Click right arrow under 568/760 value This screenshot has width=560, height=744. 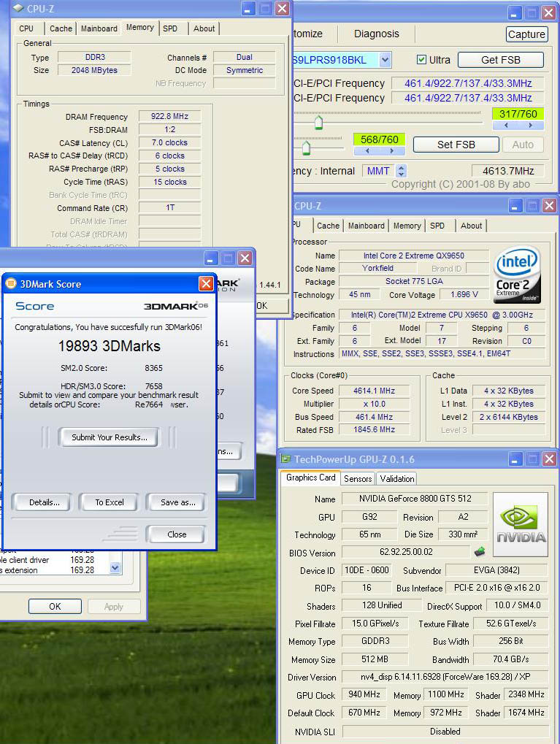pos(392,151)
